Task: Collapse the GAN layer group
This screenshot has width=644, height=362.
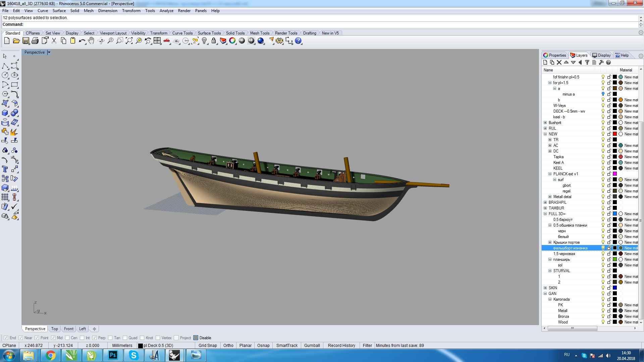Action: [545, 294]
